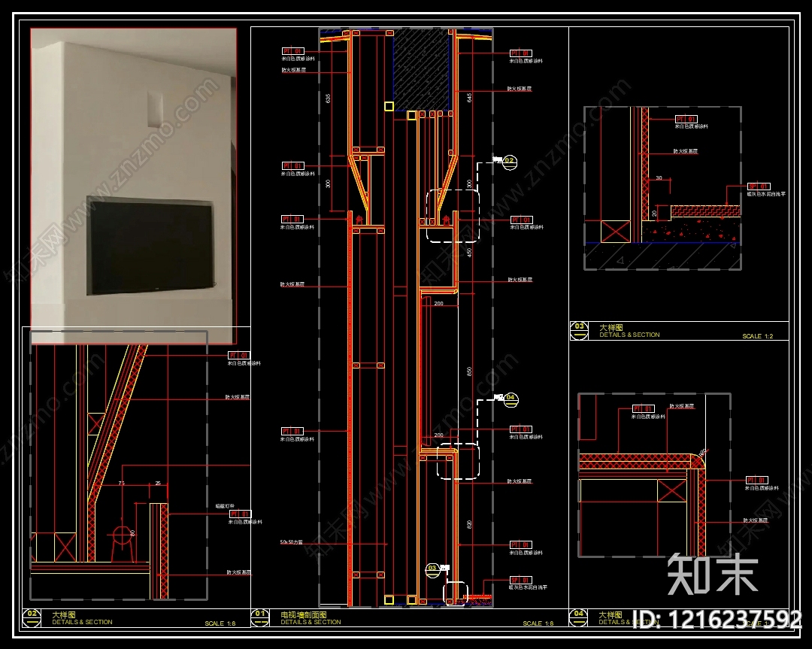Select the "645" vertical dimension
812x649 pixels.
[x=469, y=97]
